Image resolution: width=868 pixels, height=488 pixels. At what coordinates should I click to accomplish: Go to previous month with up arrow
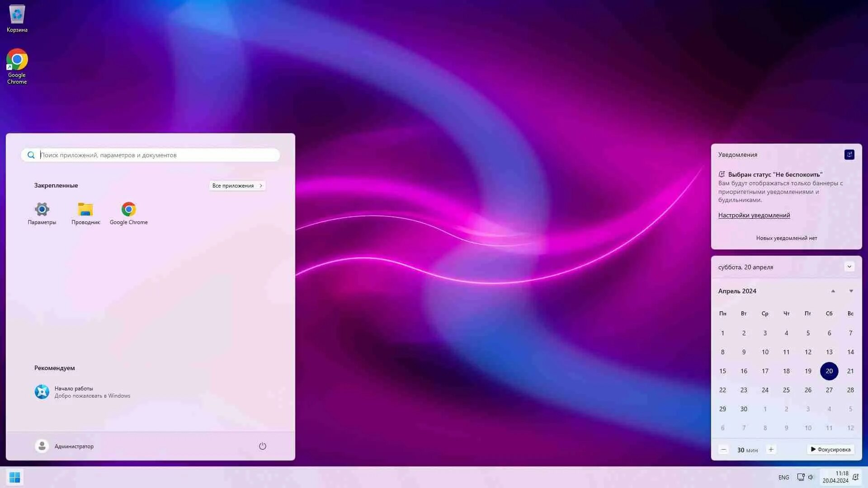(x=833, y=291)
